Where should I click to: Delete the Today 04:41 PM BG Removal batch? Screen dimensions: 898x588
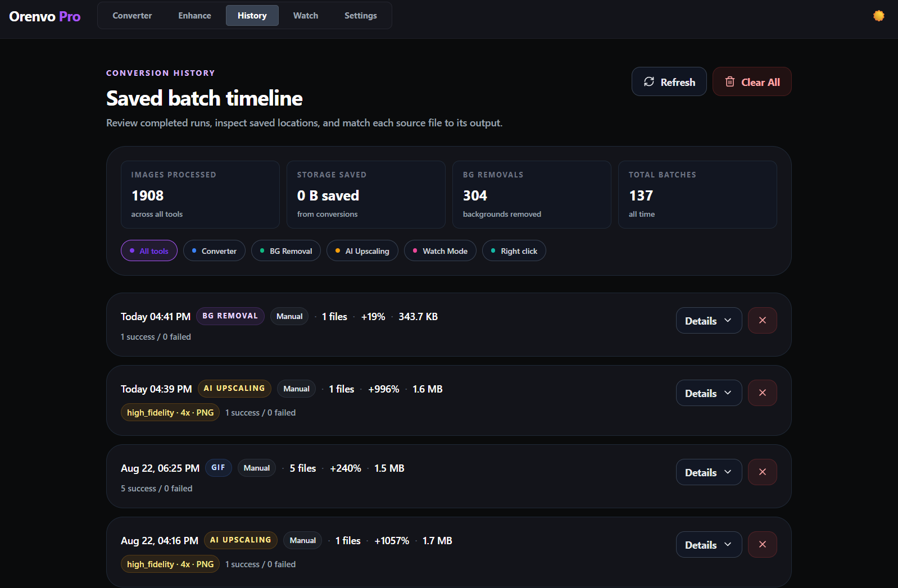tap(763, 320)
